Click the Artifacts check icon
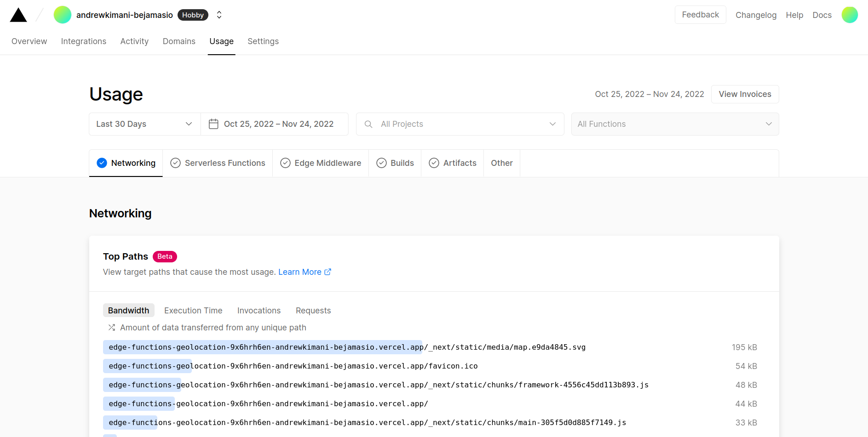The height and width of the screenshot is (437, 868). click(x=434, y=163)
